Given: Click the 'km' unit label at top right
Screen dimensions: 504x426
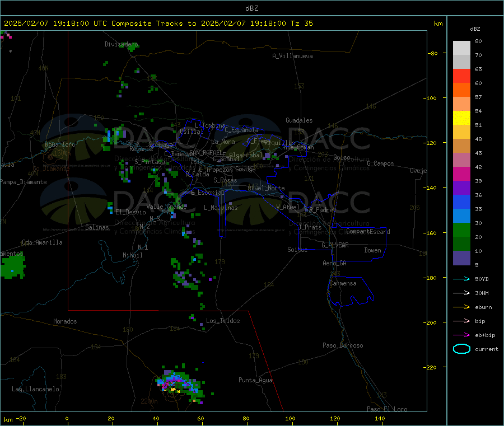Looking at the screenshot, I should (x=438, y=24).
